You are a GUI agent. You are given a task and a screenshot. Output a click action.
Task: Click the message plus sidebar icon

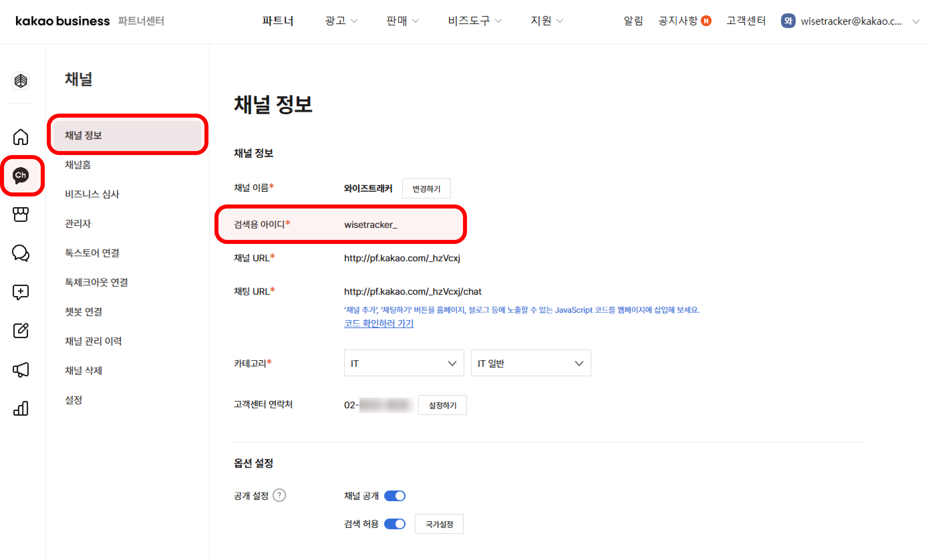(x=21, y=292)
